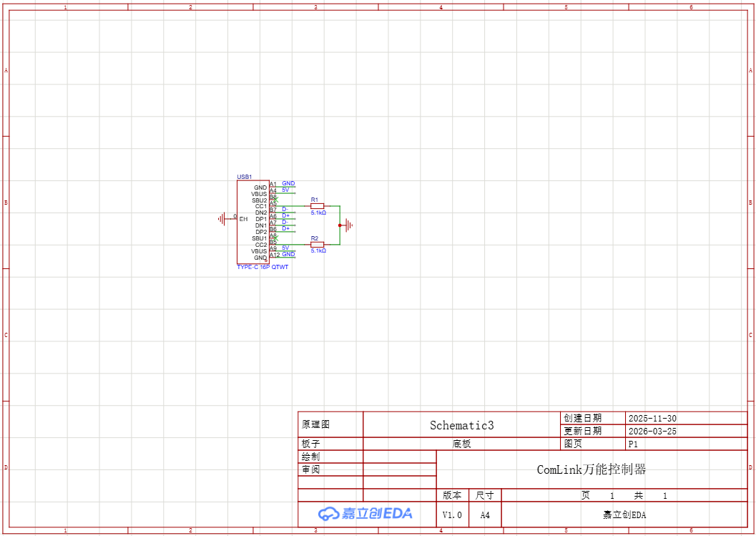Select the R2 resistor symbol

click(318, 245)
